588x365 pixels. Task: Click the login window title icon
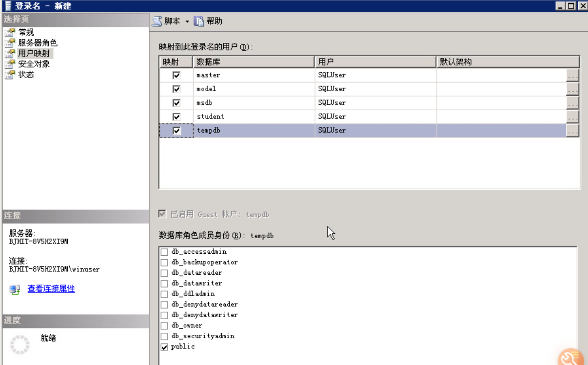[8, 6]
